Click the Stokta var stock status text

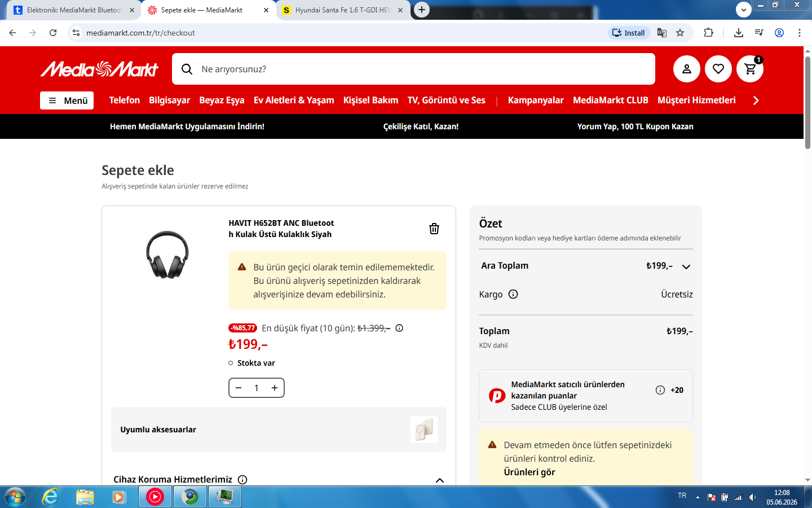tap(256, 363)
